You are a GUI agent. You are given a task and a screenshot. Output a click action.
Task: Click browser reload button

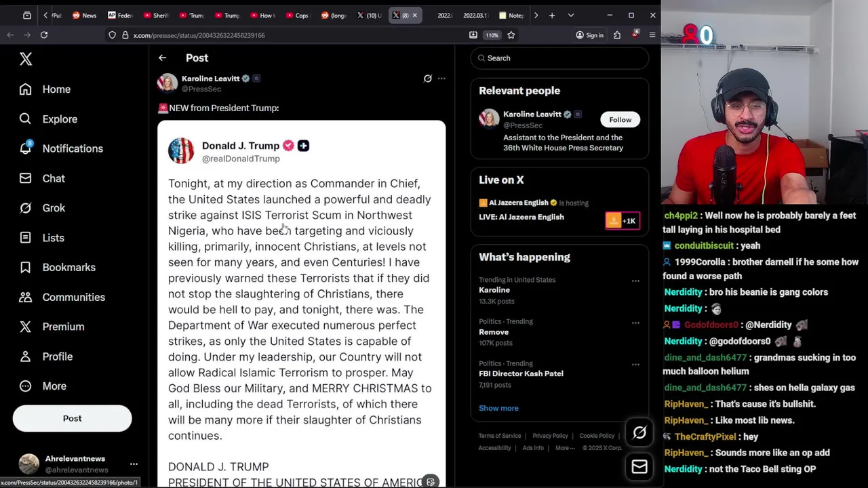tap(44, 35)
